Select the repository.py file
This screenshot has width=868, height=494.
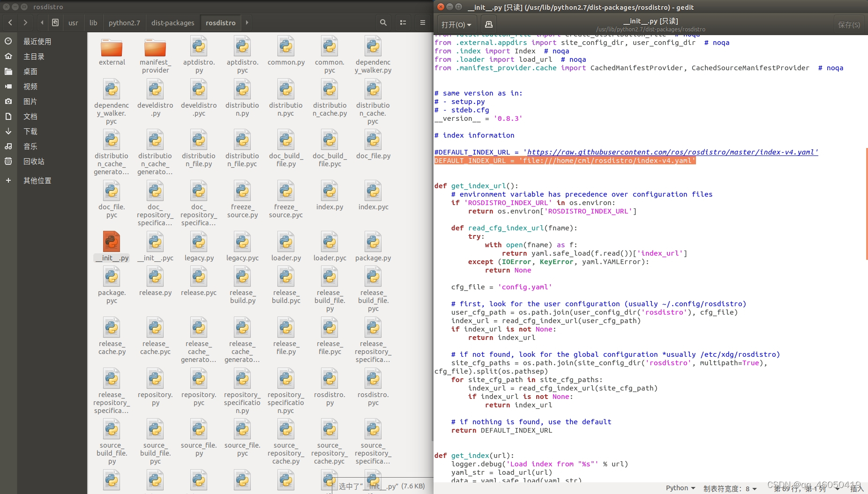(155, 388)
